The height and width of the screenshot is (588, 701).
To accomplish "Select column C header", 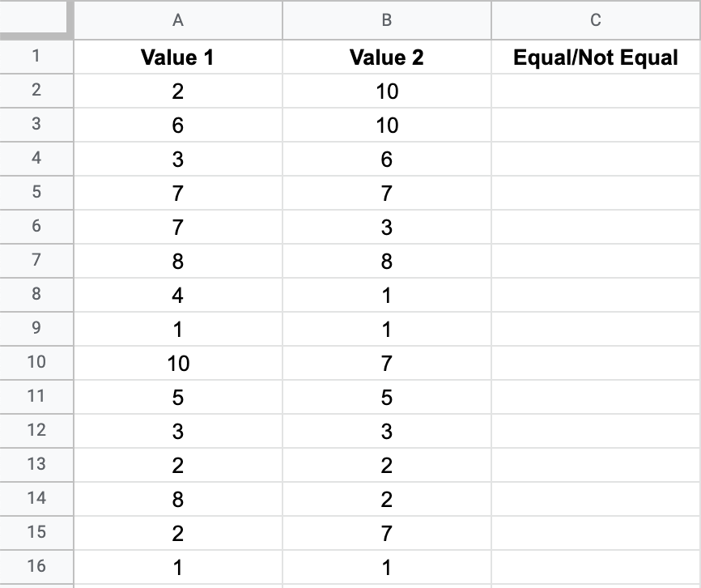I will point(595,21).
